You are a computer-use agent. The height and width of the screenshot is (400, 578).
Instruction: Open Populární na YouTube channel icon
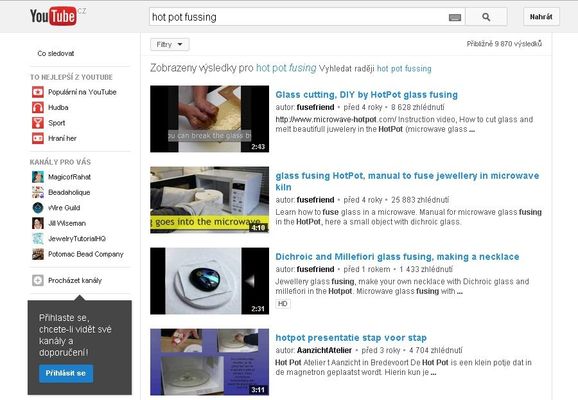tap(38, 92)
